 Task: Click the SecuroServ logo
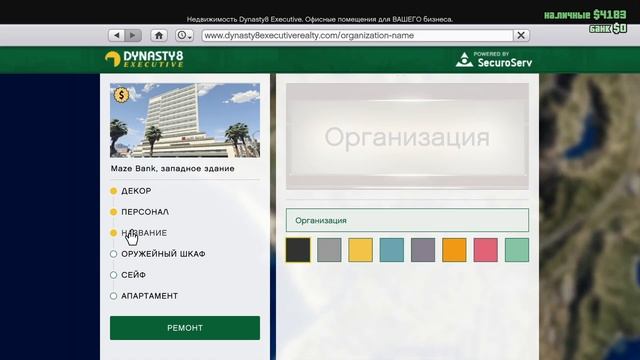[494, 60]
